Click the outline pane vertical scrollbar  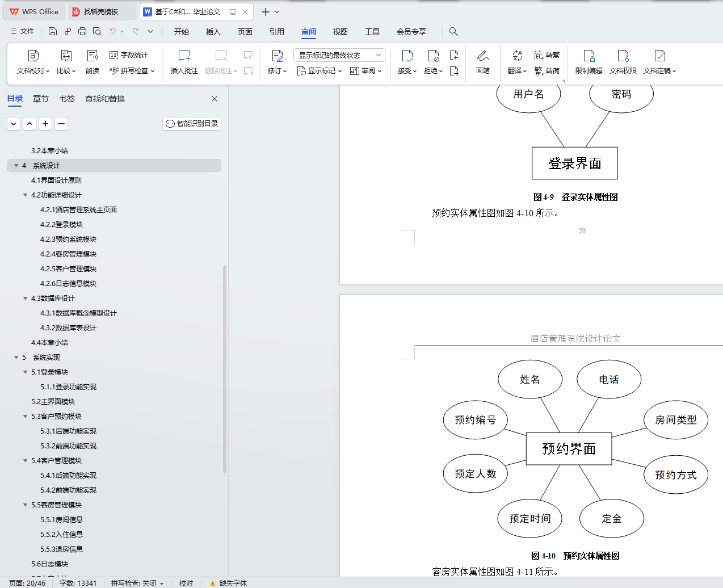tap(225, 369)
